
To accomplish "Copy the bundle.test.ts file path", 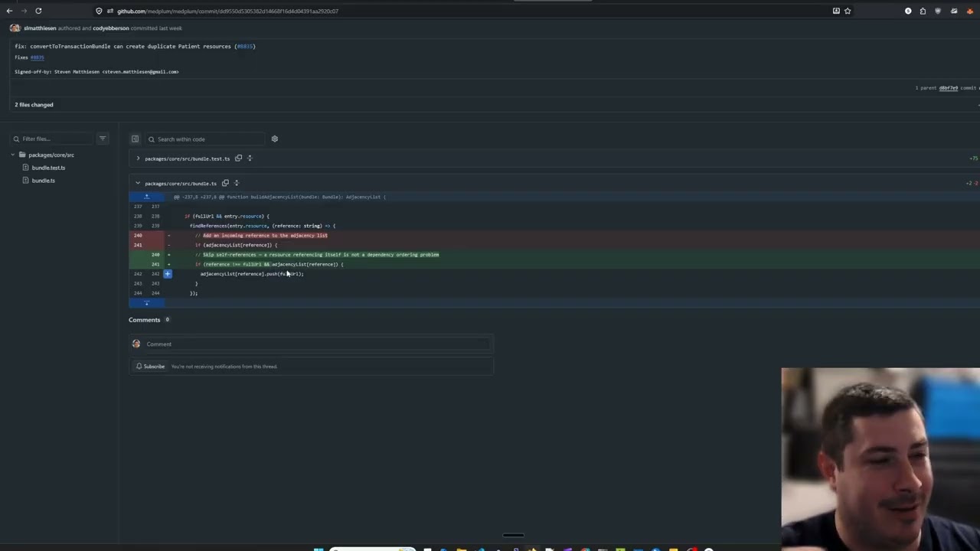I will [238, 158].
